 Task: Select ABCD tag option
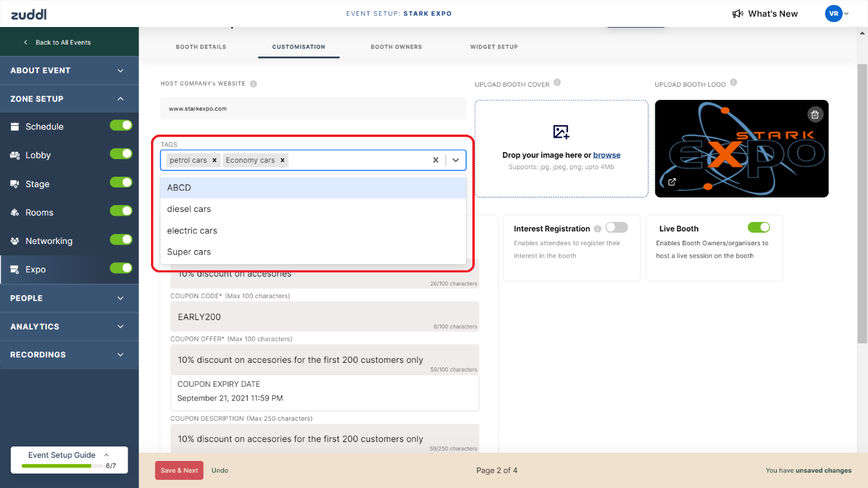pos(313,187)
